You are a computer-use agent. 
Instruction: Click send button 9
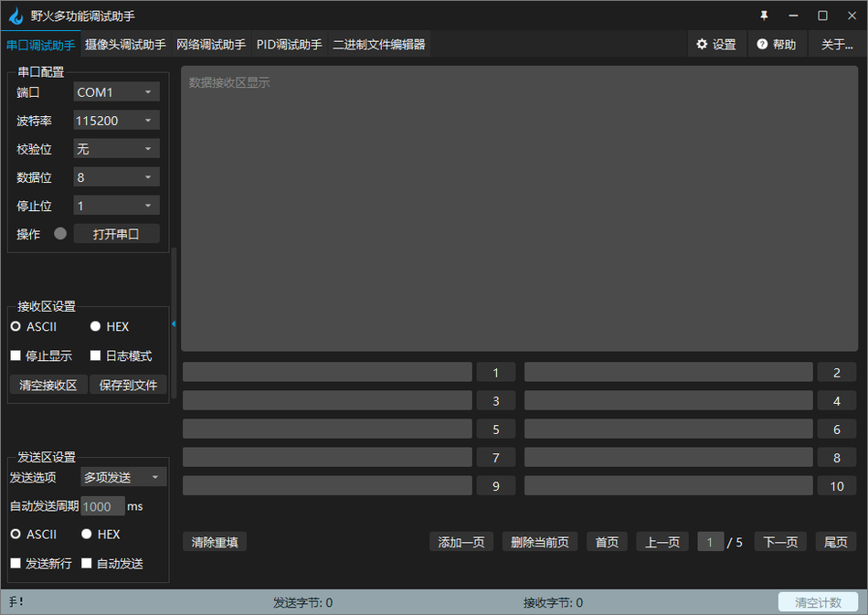click(x=496, y=485)
